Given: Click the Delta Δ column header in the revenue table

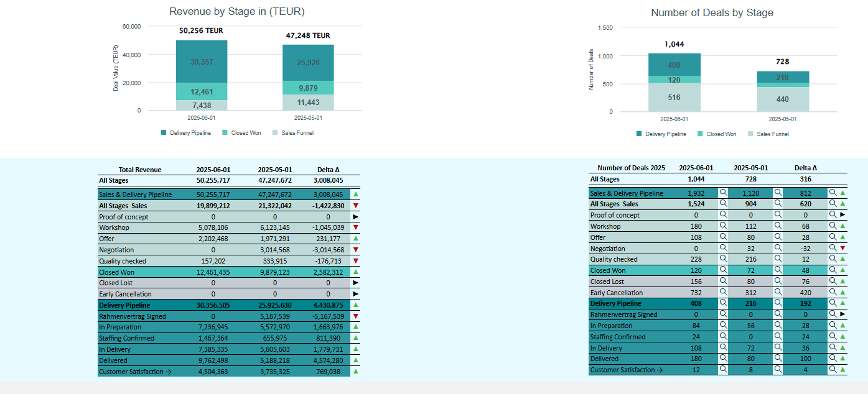Looking at the screenshot, I should click(x=329, y=170).
